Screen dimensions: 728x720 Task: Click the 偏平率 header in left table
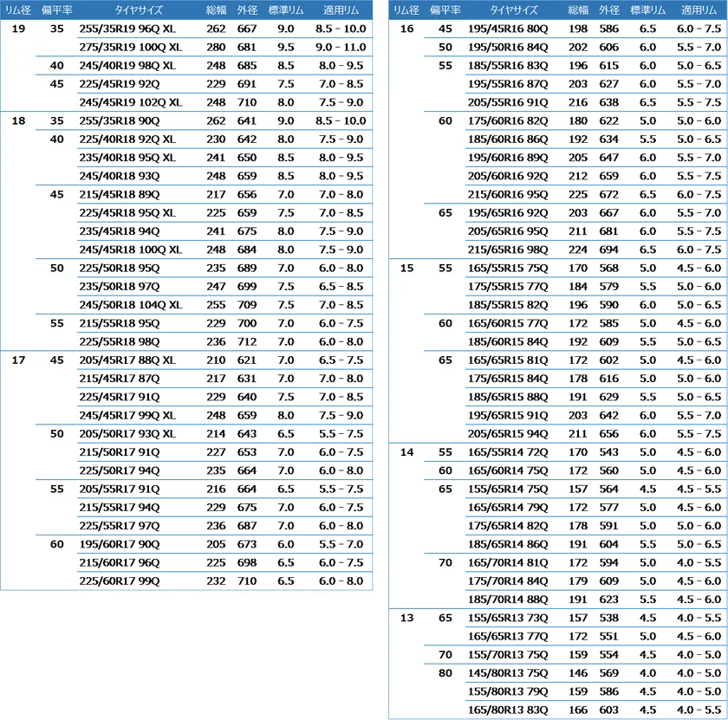tap(57, 10)
